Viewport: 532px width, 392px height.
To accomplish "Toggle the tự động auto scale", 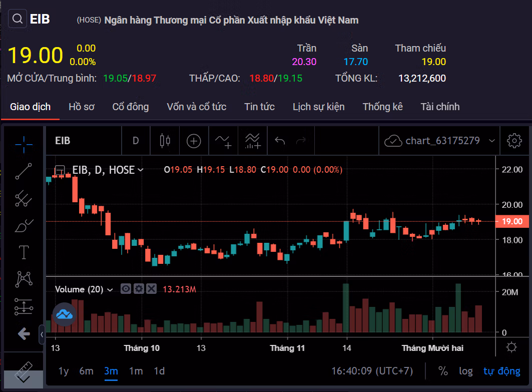I will tap(501, 371).
